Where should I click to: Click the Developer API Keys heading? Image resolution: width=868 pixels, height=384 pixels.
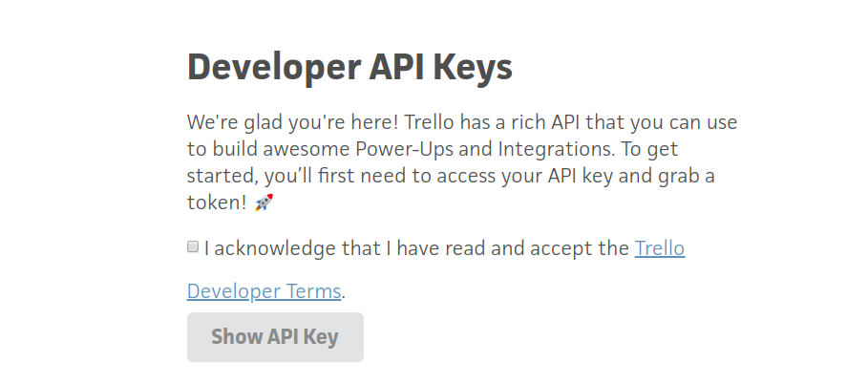point(349,68)
